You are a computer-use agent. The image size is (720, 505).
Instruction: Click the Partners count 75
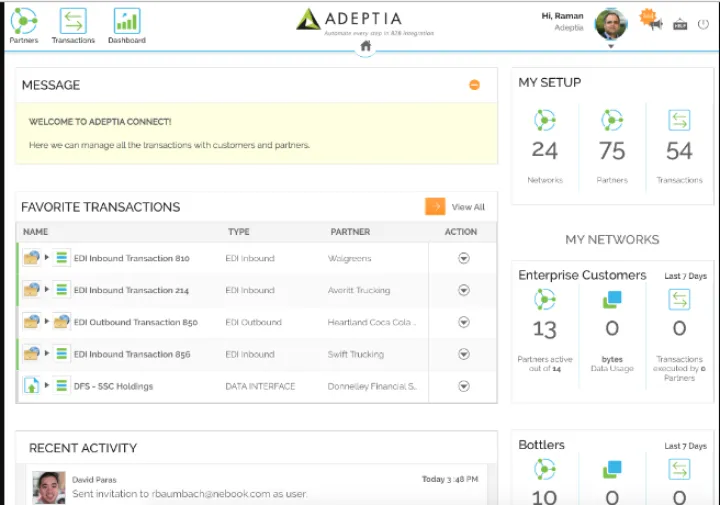[612, 151]
